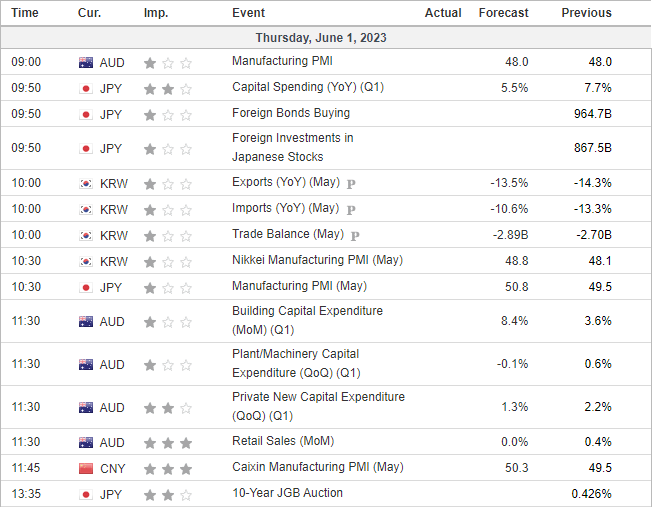Click the two-star importance rating for 10-Year JGB Auction
The image size is (652, 507).
168,495
